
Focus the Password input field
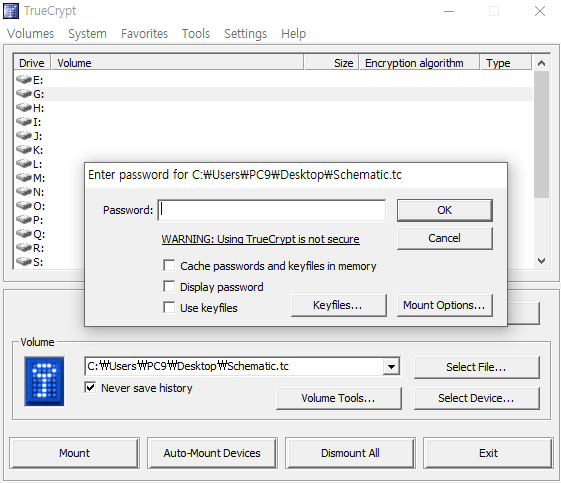[x=272, y=210]
